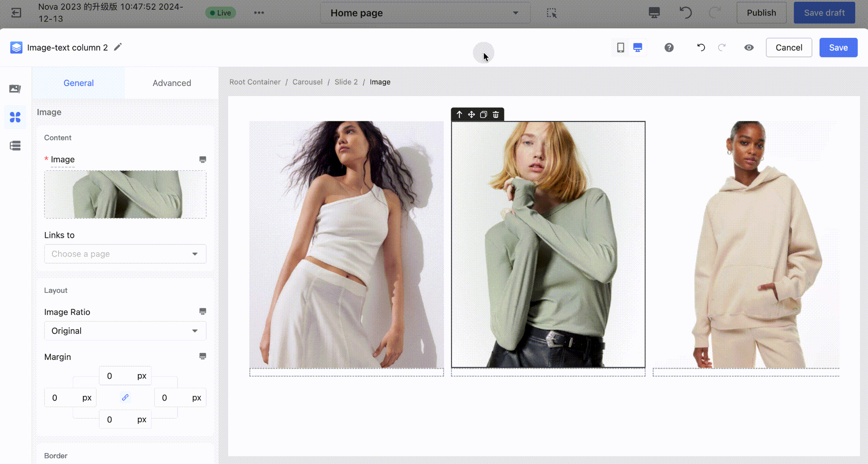Viewport: 868px width, 464px height.
Task: Select the General tab
Action: [78, 83]
